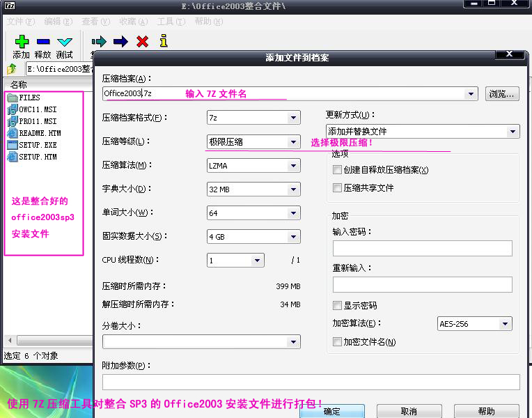Click the 重新输入 password field
532x418 pixels.
423,284
